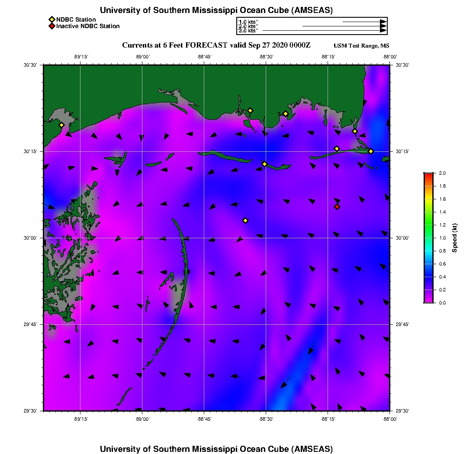The image size is (476, 454).
Task: Select the red inactive station marker on map
Action: (x=337, y=207)
